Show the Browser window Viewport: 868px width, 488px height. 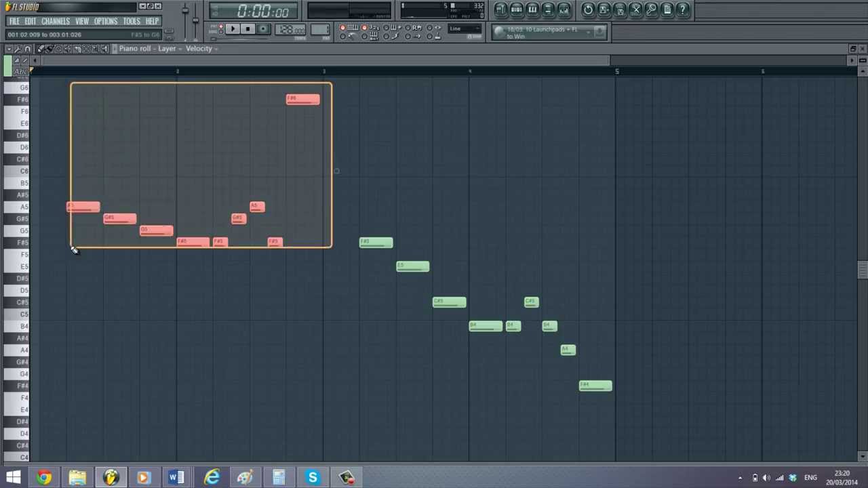548,9
